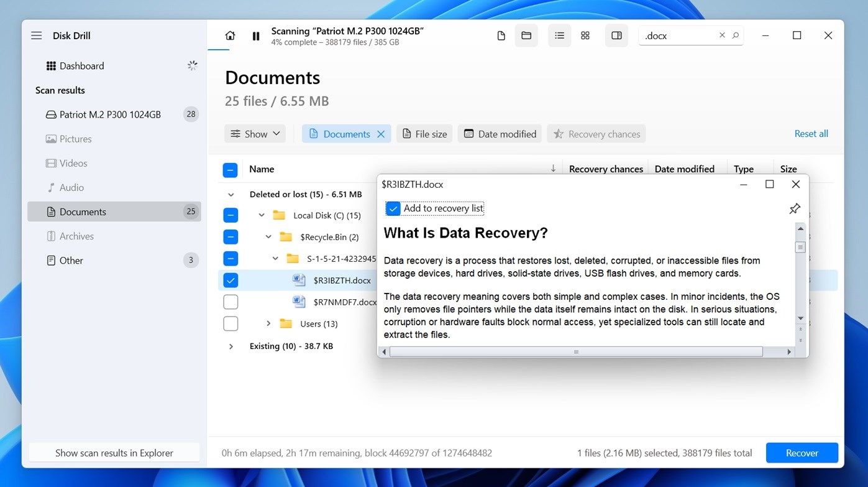Viewport: 868px width, 487px height.
Task: Open the File size filter
Action: pyautogui.click(x=424, y=134)
